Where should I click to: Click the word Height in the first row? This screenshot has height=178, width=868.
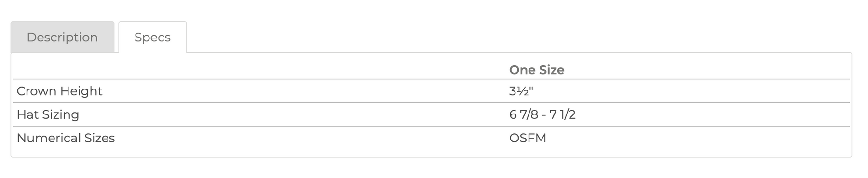coord(78,91)
